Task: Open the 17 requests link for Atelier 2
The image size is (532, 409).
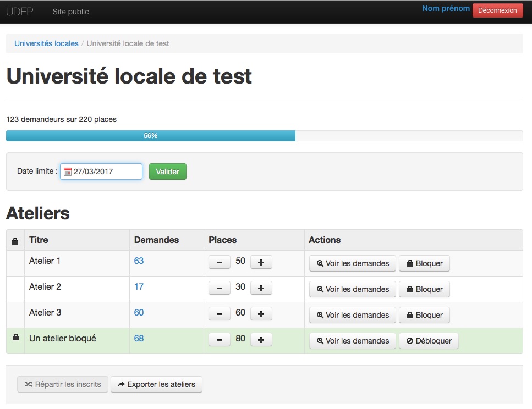Action: tap(139, 286)
